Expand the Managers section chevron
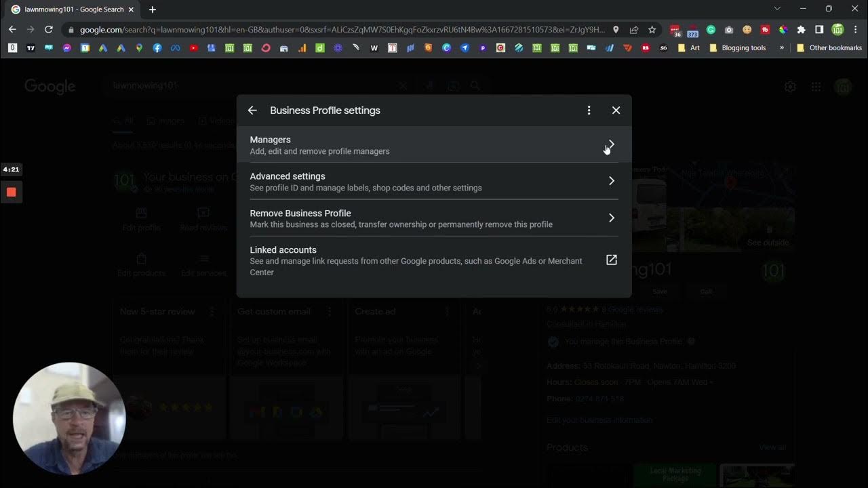This screenshot has width=868, height=488. click(611, 144)
